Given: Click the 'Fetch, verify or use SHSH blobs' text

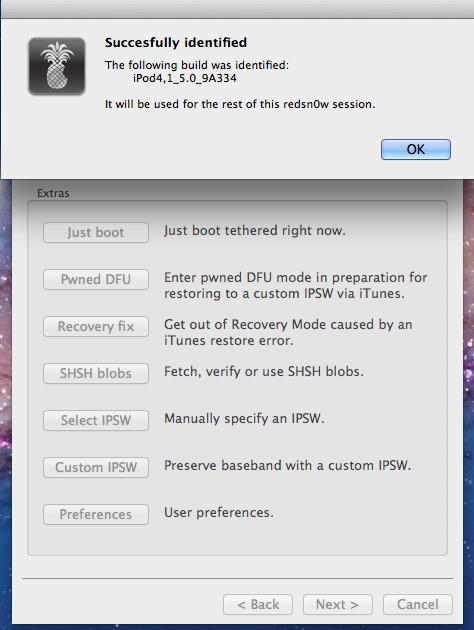Looking at the screenshot, I should pos(264,372).
